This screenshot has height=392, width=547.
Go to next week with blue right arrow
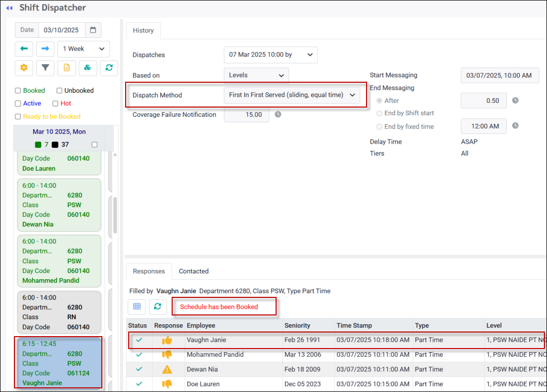(x=45, y=49)
